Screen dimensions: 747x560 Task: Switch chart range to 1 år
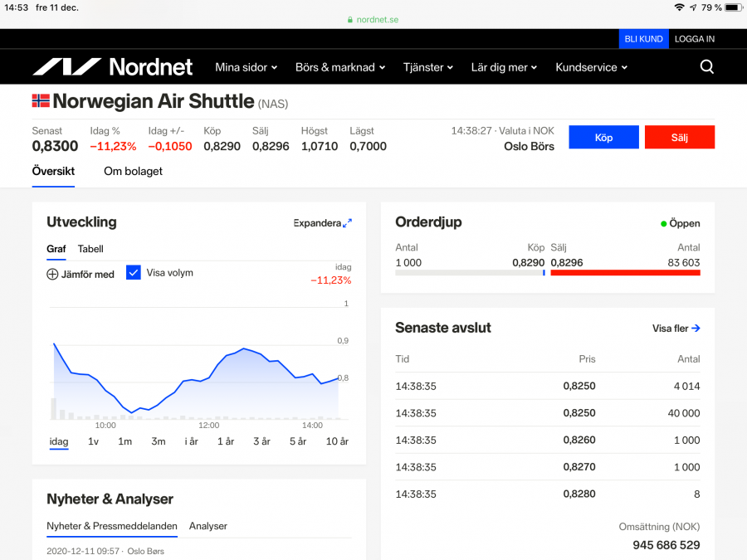(x=226, y=441)
